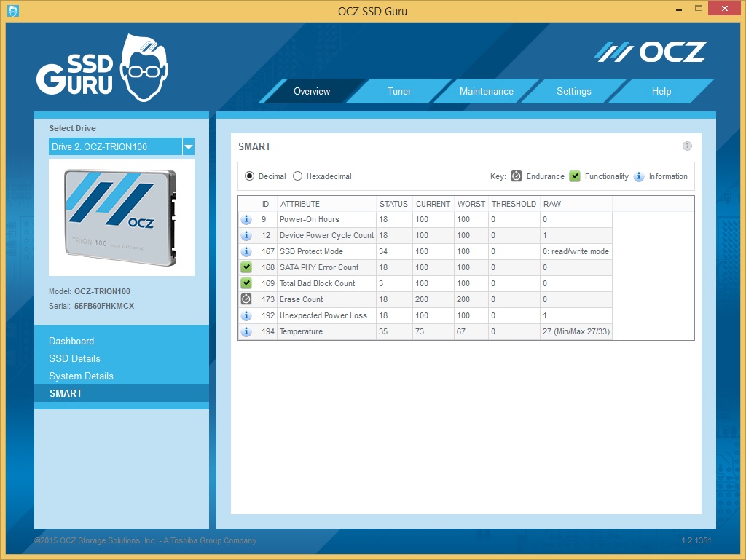Open SSD Details from the sidebar

tap(76, 358)
